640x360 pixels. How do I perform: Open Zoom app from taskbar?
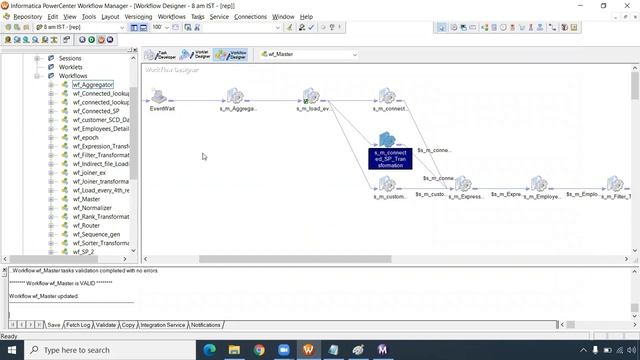tap(284, 350)
